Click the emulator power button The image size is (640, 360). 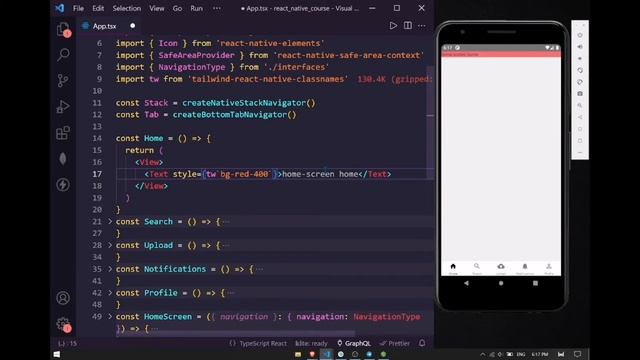click(x=580, y=35)
